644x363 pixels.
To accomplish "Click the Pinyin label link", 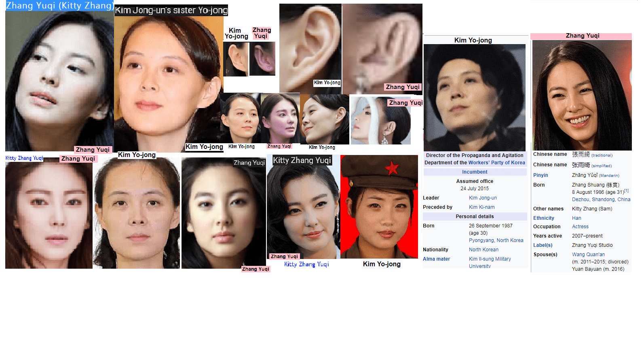I will [x=541, y=175].
